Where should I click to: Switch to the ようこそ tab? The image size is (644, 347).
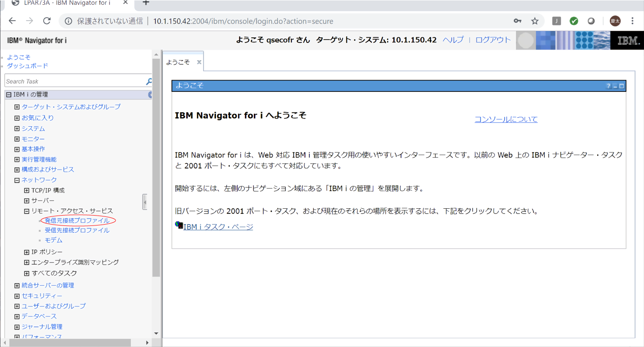tap(178, 62)
